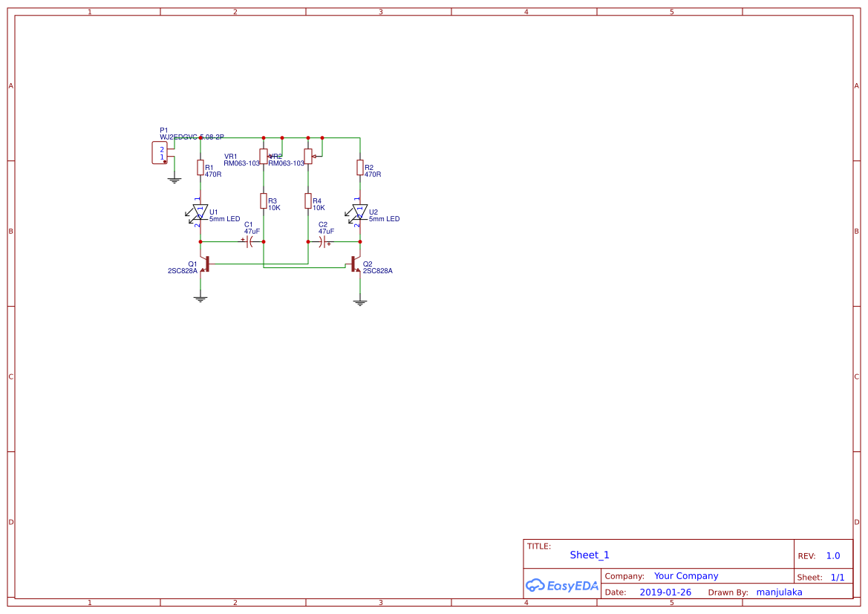Click the R3 designator text

point(273,201)
